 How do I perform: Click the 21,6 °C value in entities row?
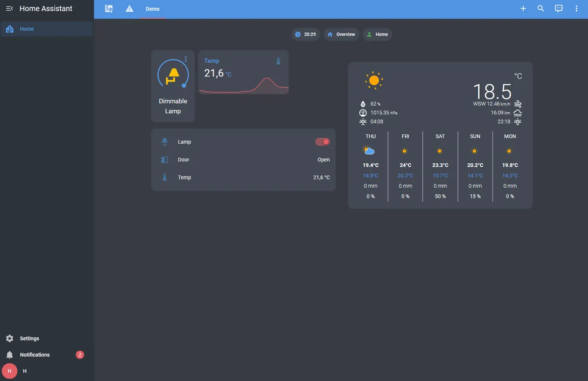point(321,178)
